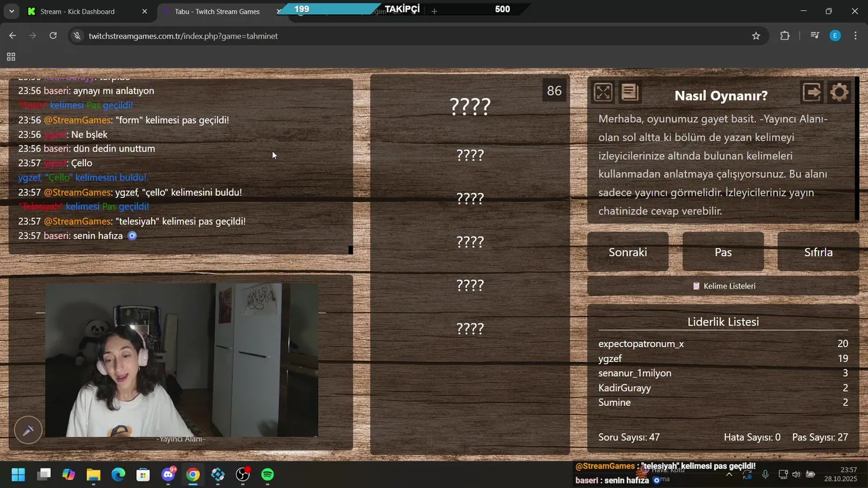Open Chrome media control icon
Viewport: 868px width, 488px height.
pos(814,36)
